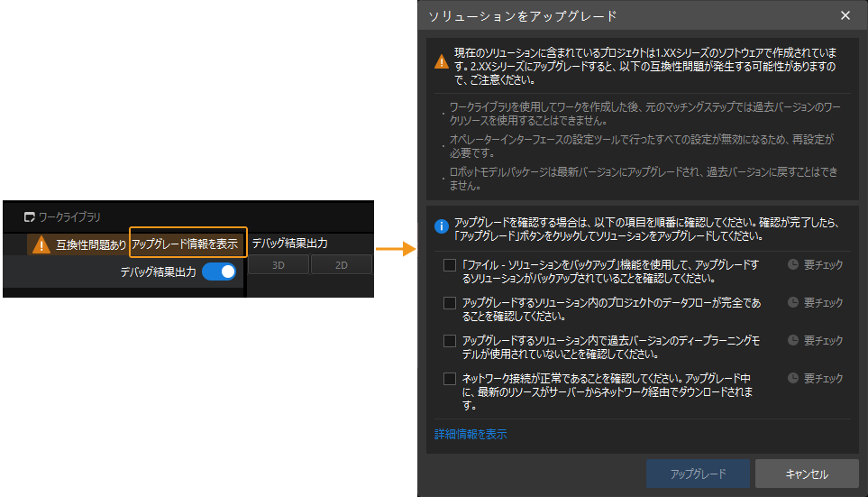
Task: Click the blue info icon in the upgrade dialog
Action: point(441,226)
